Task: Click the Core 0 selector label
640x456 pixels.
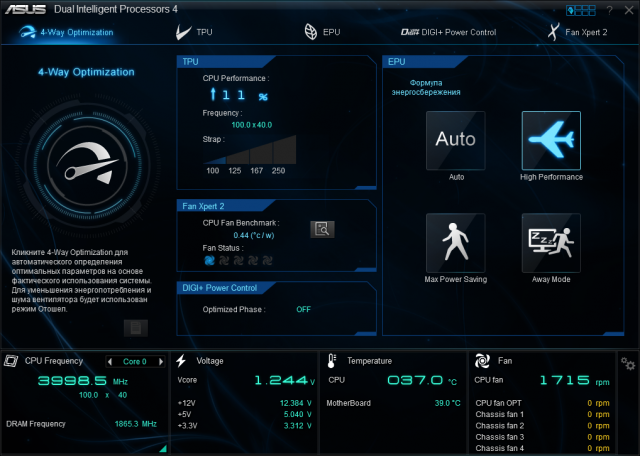Action: coord(135,362)
